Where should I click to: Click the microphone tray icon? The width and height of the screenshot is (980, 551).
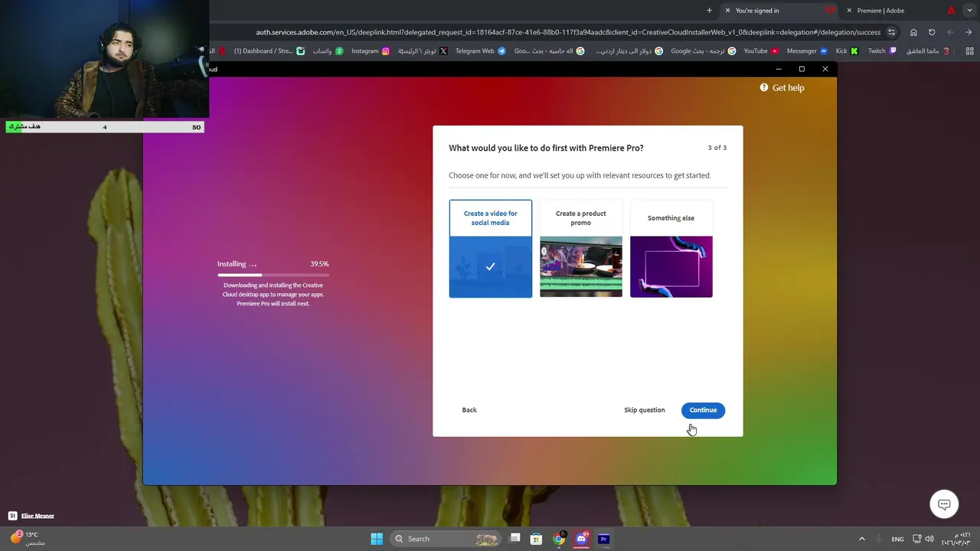pyautogui.click(x=879, y=539)
